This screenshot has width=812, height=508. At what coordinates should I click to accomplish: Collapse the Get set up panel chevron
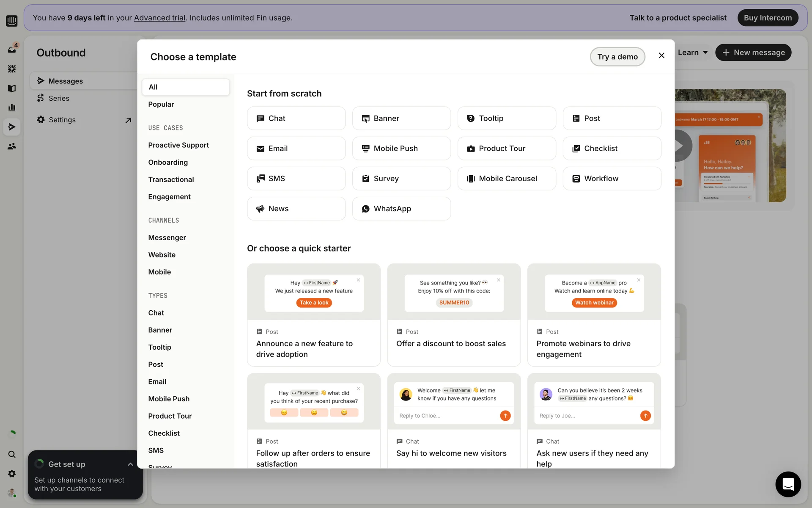pos(130,464)
